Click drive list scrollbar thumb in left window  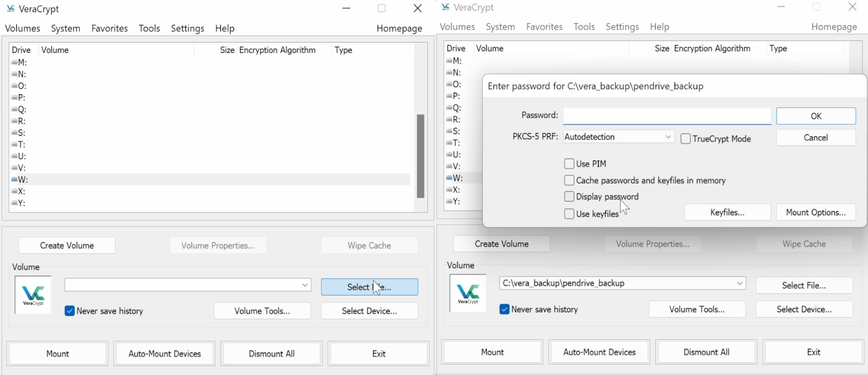420,156
